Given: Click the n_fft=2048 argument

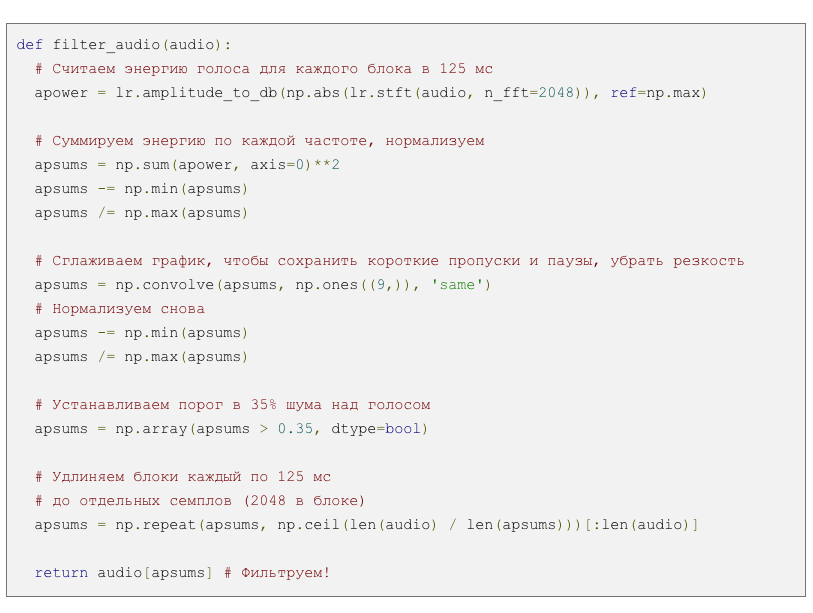Looking at the screenshot, I should click(527, 93).
